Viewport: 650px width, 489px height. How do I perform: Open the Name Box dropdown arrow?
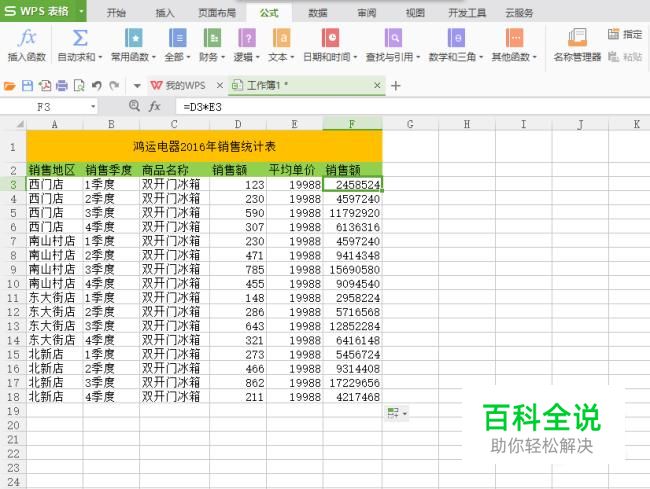pos(93,107)
